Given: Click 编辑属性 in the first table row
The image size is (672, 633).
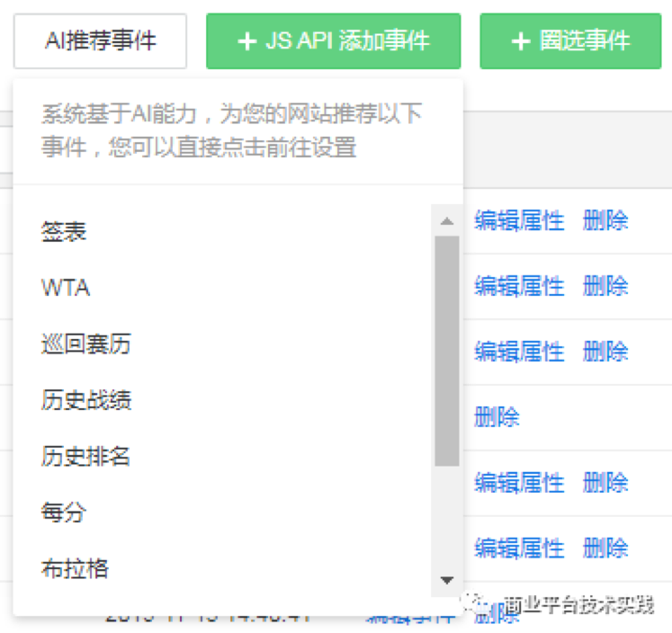Looking at the screenshot, I should [519, 221].
